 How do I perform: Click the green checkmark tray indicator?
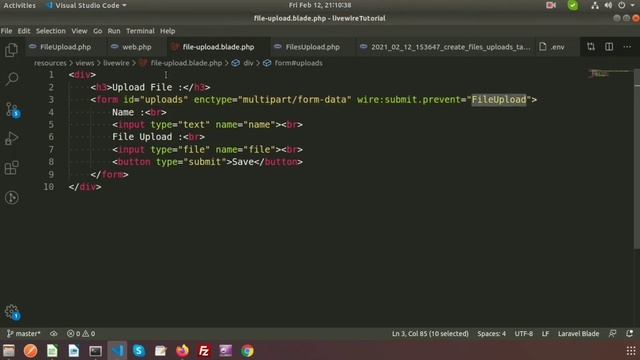573,5
